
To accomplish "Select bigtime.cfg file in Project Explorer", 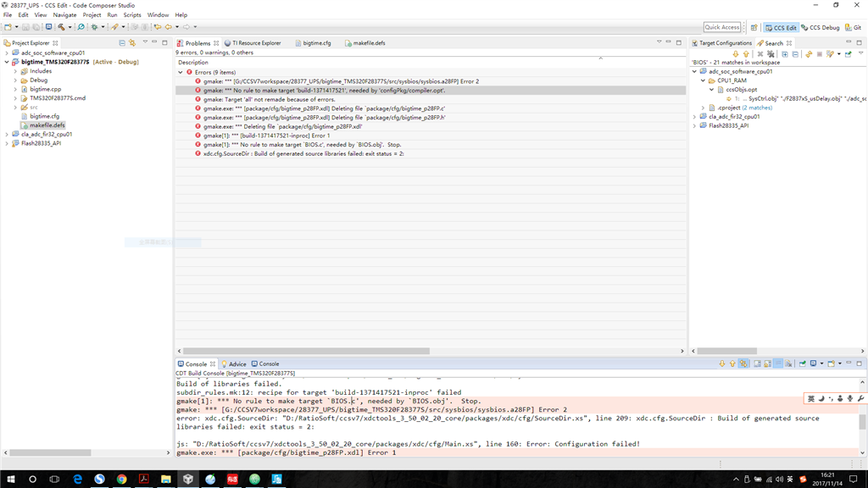I will (x=44, y=116).
